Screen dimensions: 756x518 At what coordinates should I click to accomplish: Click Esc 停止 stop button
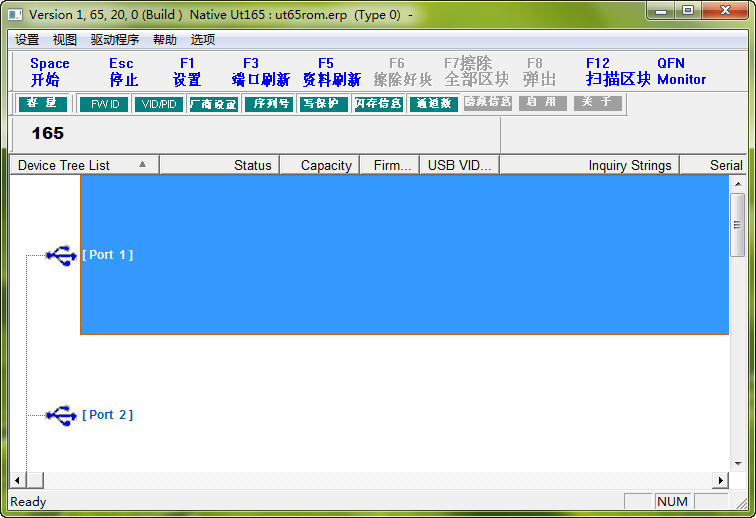tap(122, 71)
